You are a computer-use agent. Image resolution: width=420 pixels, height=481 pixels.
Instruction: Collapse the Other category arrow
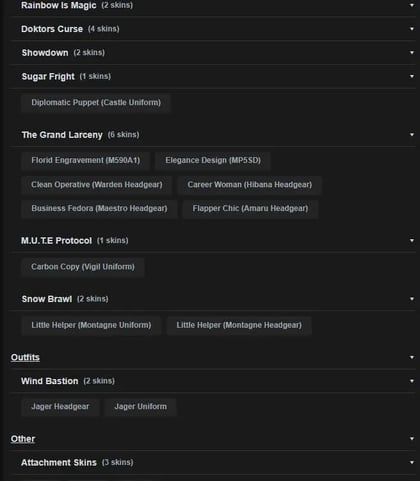click(x=412, y=439)
